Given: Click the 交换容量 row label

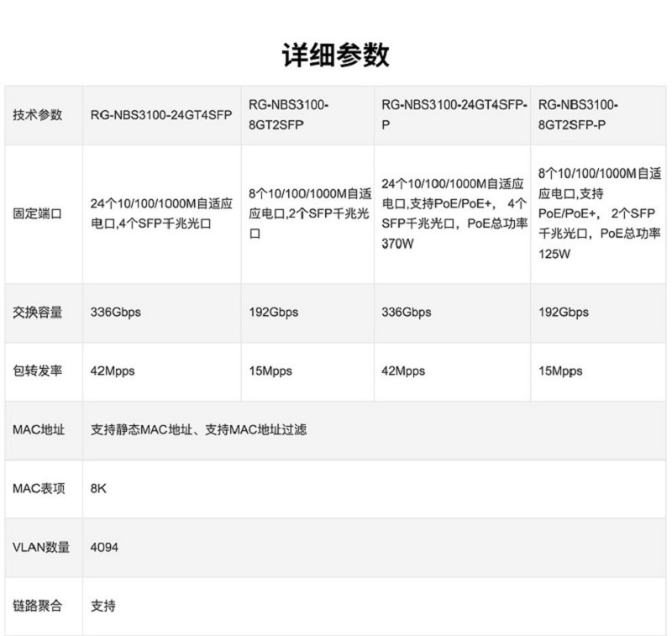Looking at the screenshot, I should (x=38, y=313).
